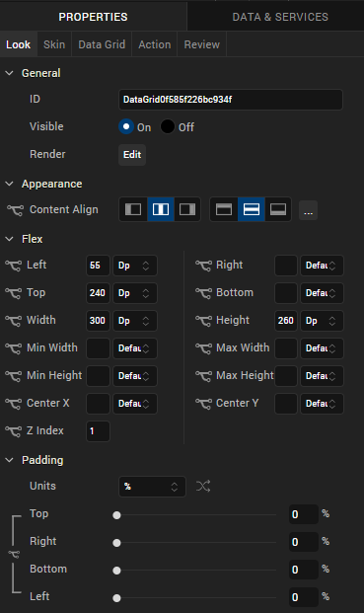Open the DATA & SERVICES tab
Image resolution: width=364 pixels, height=613 pixels.
[280, 17]
